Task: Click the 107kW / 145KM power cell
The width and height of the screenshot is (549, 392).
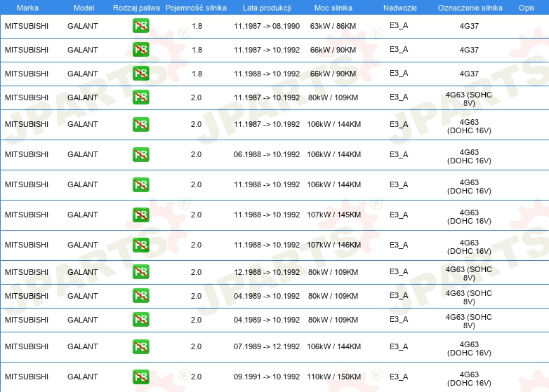Action: [x=333, y=215]
